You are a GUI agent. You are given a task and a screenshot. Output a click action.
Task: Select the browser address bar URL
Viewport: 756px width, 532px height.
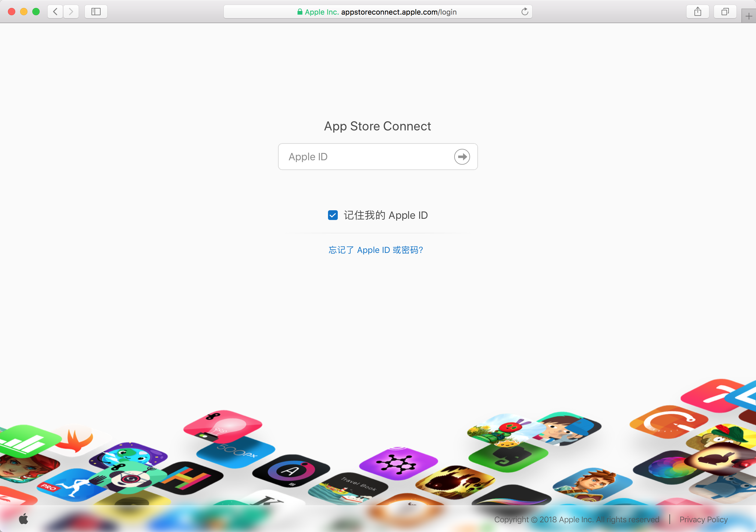click(x=378, y=12)
